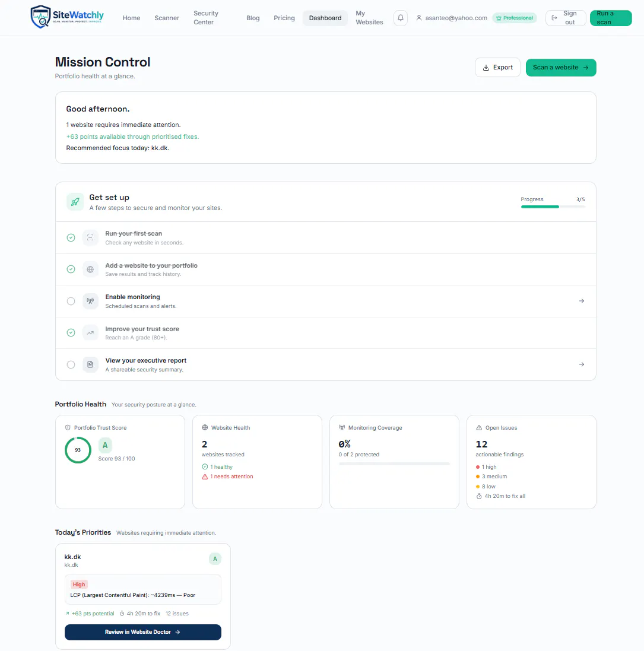Click the A grade badge on kk.dk card
The width and height of the screenshot is (644, 651).
215,559
